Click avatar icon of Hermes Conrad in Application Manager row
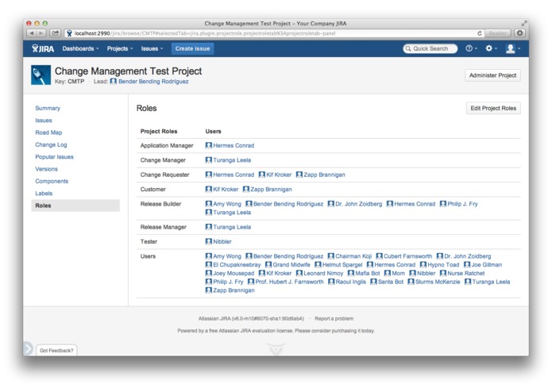The image size is (552, 392). [x=208, y=145]
